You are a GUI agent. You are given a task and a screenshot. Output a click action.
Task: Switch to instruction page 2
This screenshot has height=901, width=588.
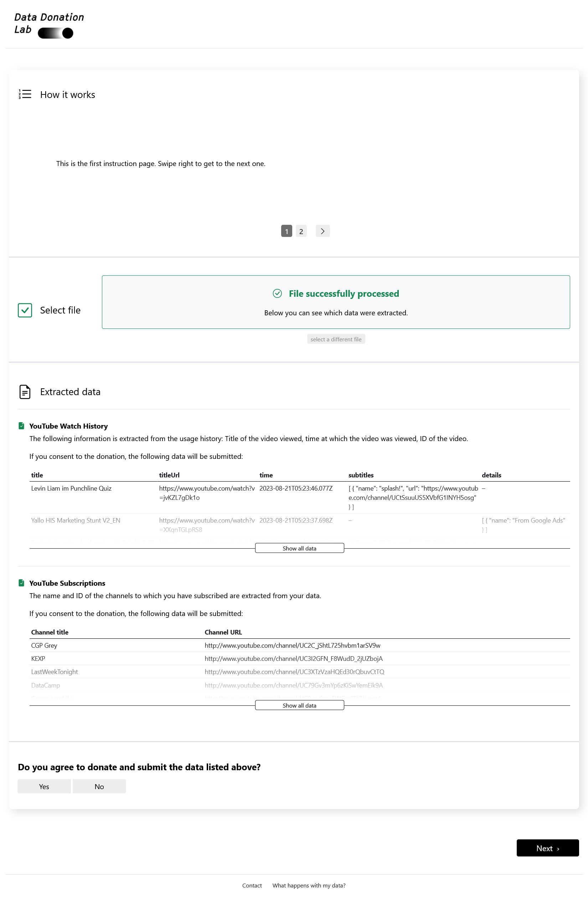[301, 231]
